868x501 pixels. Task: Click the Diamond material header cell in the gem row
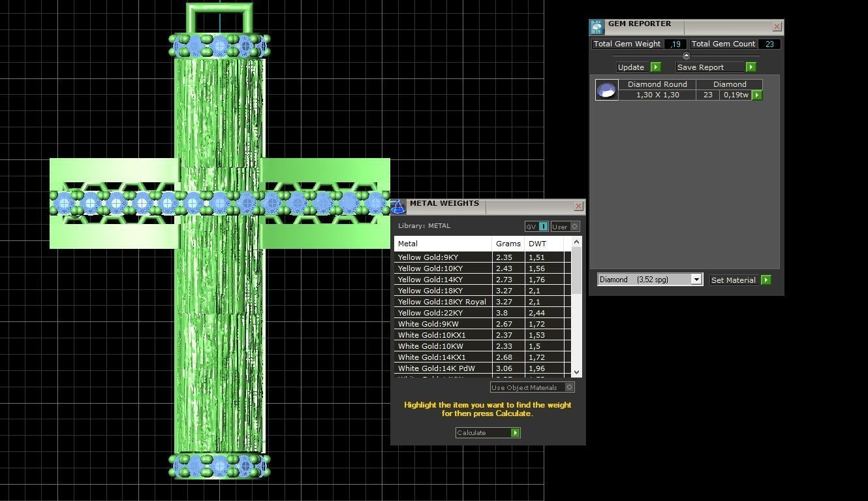click(x=730, y=84)
